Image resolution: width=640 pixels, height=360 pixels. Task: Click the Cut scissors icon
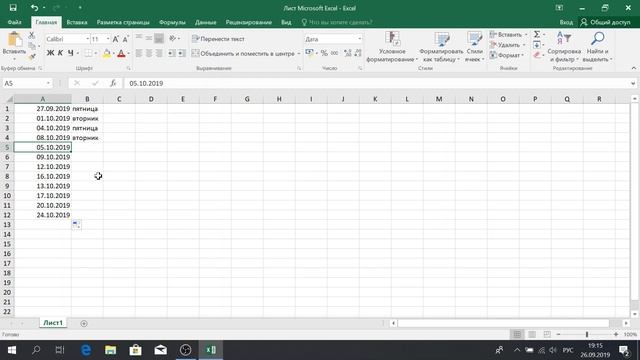(x=32, y=36)
